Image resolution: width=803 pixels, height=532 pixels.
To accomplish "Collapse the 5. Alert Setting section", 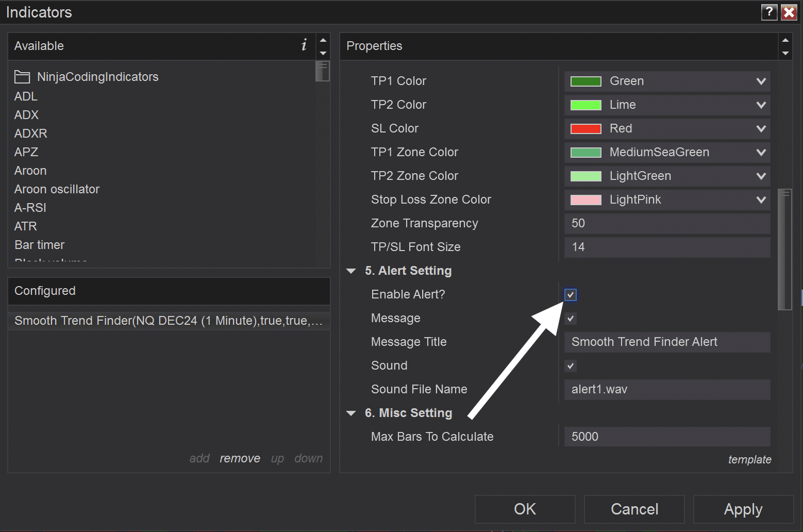I will click(352, 271).
